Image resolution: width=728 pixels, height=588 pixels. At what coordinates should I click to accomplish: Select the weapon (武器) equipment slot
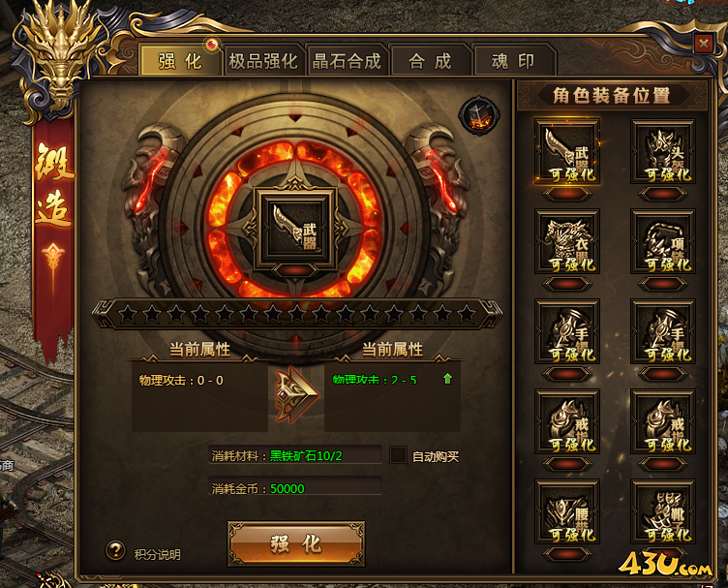tap(567, 152)
